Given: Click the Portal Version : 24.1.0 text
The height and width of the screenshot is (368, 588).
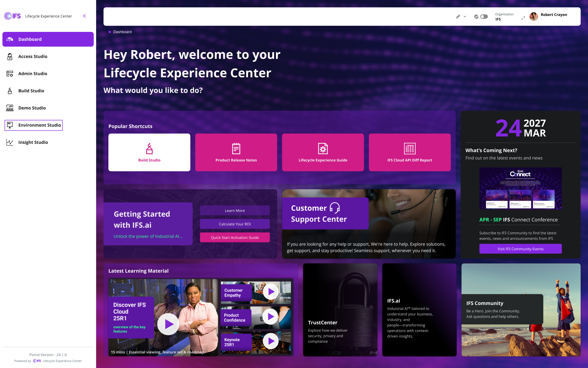Looking at the screenshot, I should click(48, 355).
